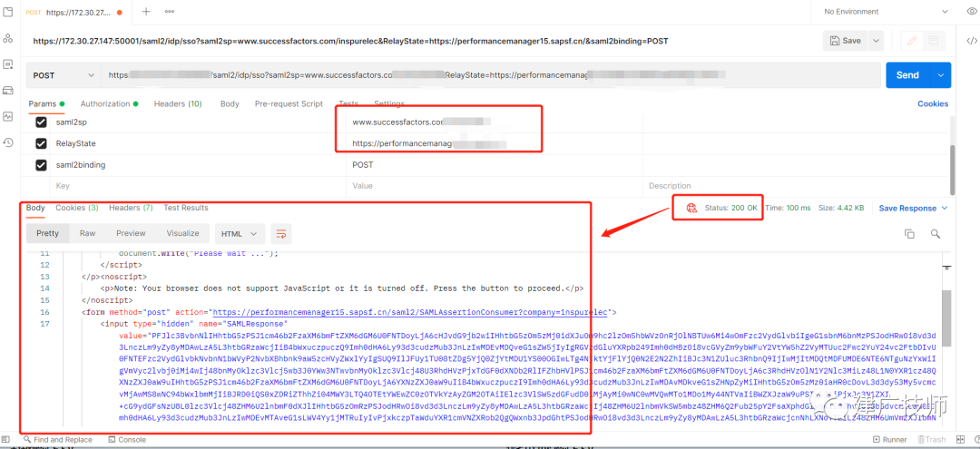The height and width of the screenshot is (449, 980).
Task: Open the Save Response dropdown
Action: [x=913, y=208]
